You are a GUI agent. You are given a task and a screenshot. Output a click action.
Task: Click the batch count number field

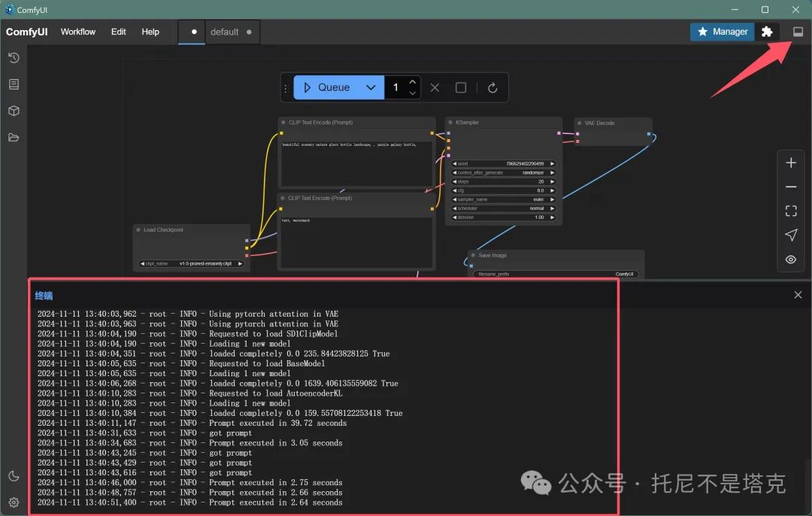click(396, 87)
